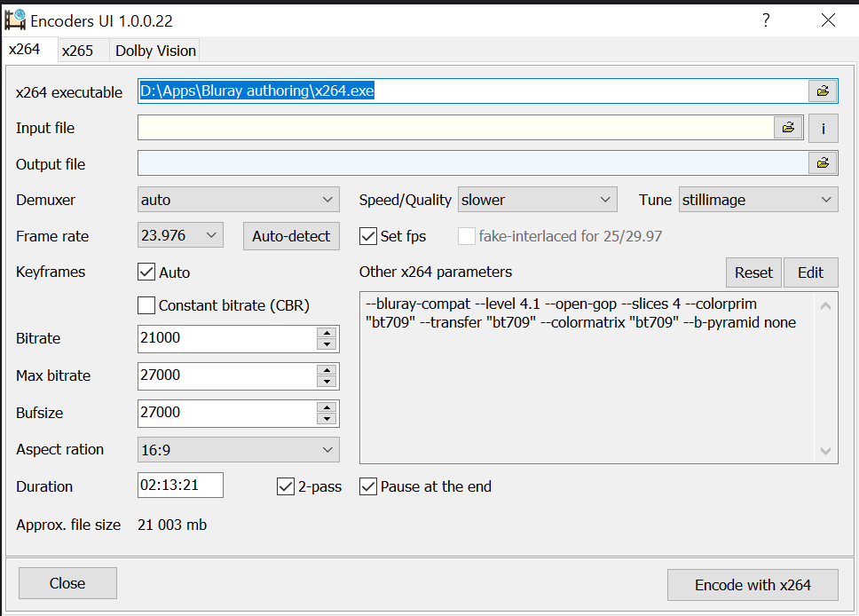Click inside the Other x264 parameters text area
The height and width of the screenshot is (616, 859).
tap(587, 378)
